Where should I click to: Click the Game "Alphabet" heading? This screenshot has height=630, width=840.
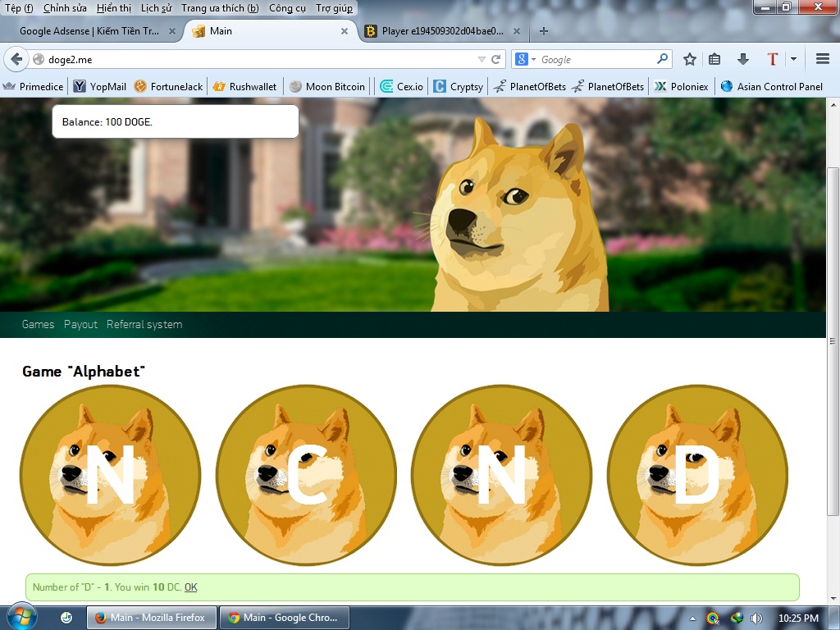coord(84,372)
